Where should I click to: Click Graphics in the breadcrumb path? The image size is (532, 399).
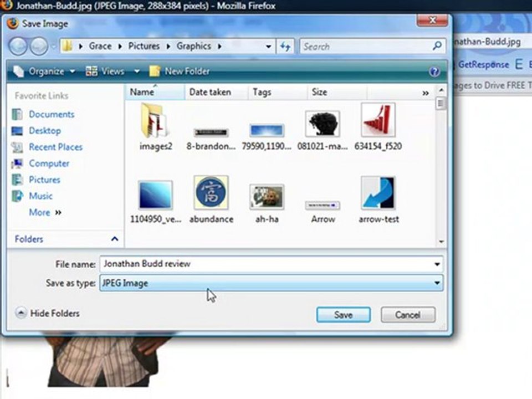pos(194,46)
